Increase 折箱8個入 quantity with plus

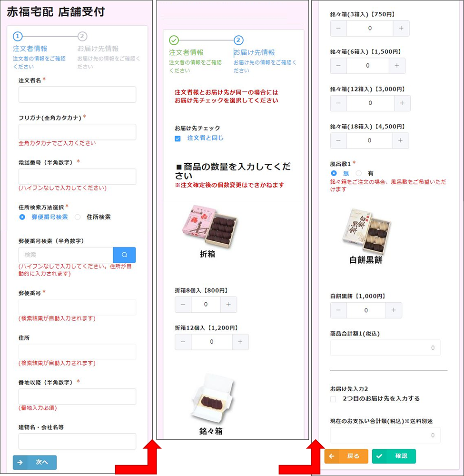(228, 305)
